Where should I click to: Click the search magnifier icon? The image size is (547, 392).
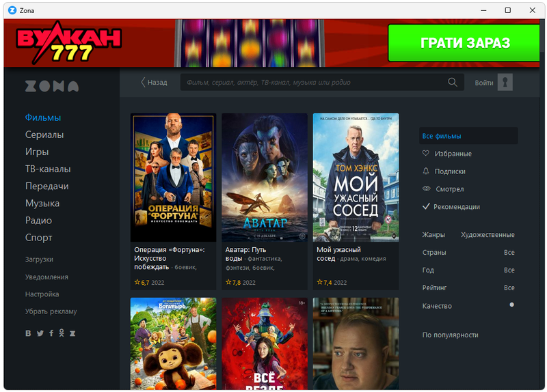453,82
